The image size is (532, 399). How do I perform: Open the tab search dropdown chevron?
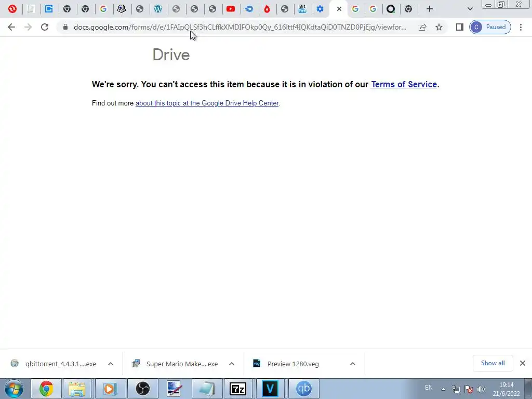470,9
